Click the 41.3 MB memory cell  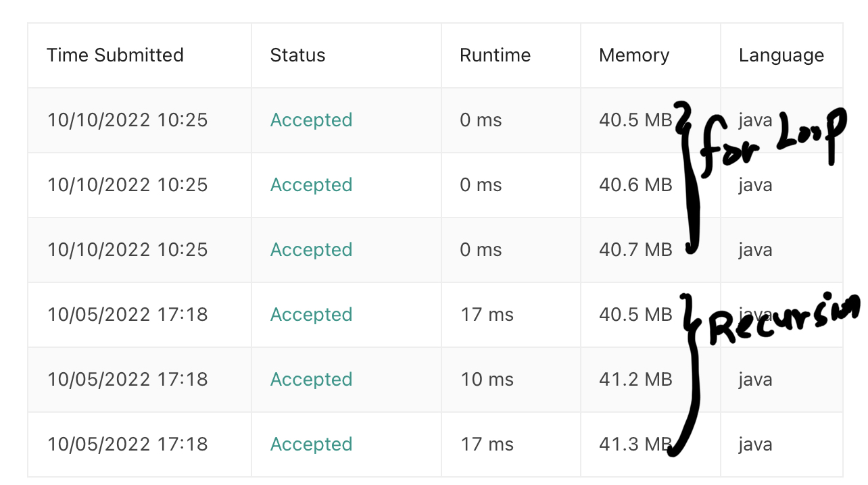click(x=635, y=444)
